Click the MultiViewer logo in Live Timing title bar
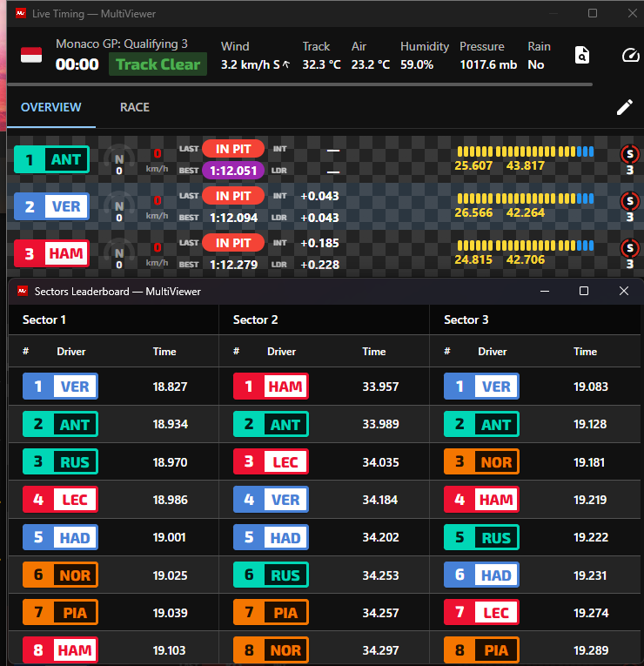 tap(21, 14)
